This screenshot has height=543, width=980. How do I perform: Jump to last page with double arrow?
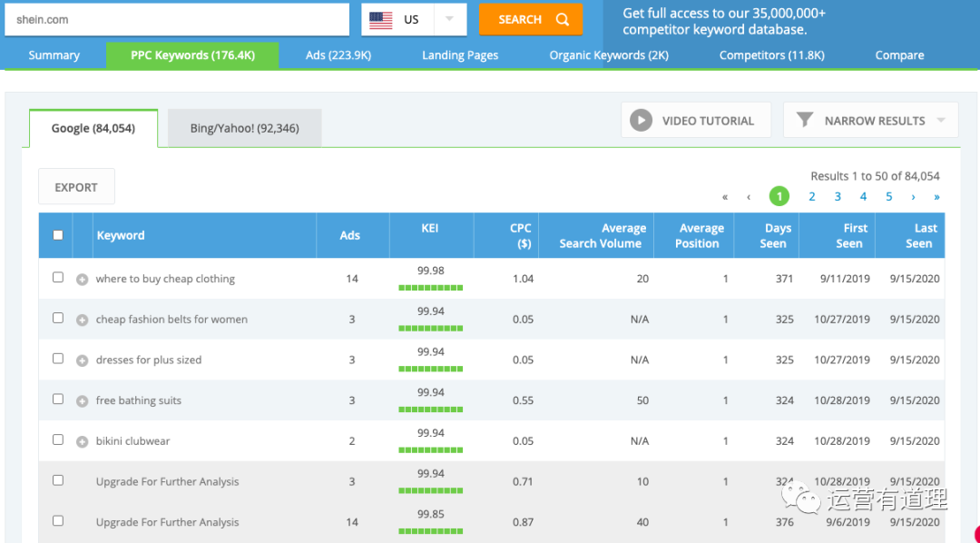pyautogui.click(x=936, y=197)
